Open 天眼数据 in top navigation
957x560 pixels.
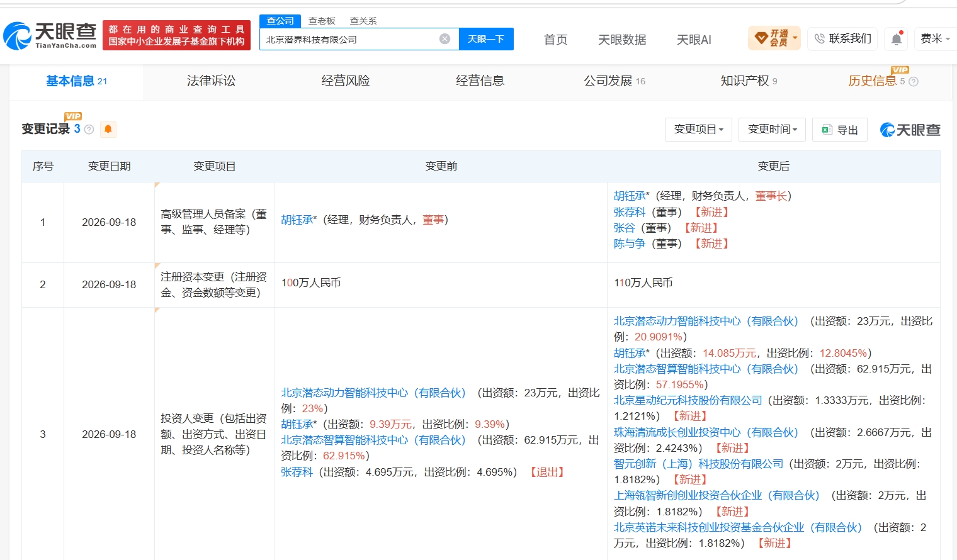(622, 40)
